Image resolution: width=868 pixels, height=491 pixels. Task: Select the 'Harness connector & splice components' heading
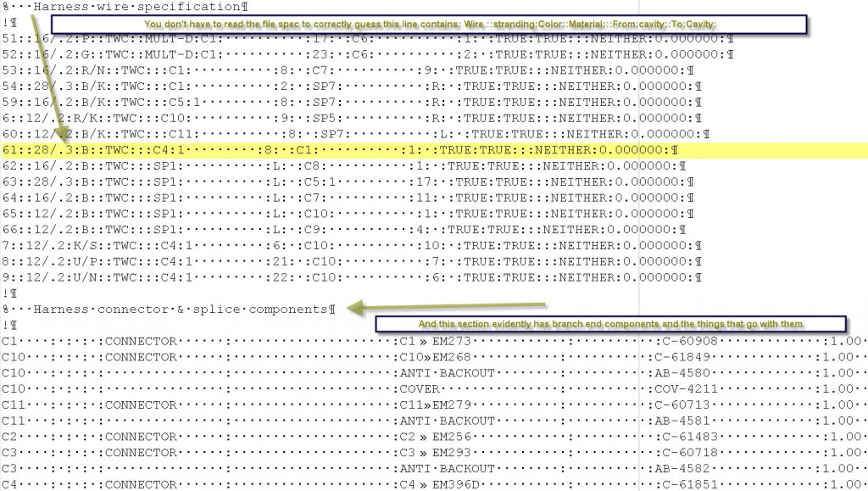click(170, 310)
